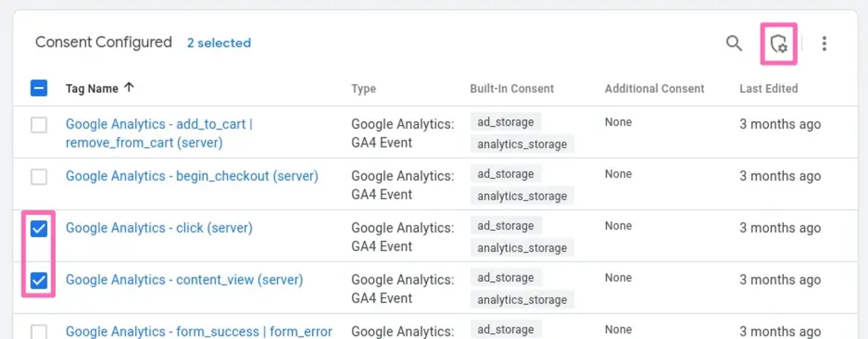
Task: Open the form_success | form_error tag
Action: (199, 331)
